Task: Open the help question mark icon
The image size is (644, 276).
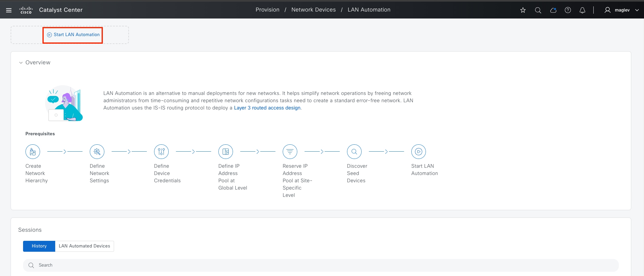Action: (568, 10)
